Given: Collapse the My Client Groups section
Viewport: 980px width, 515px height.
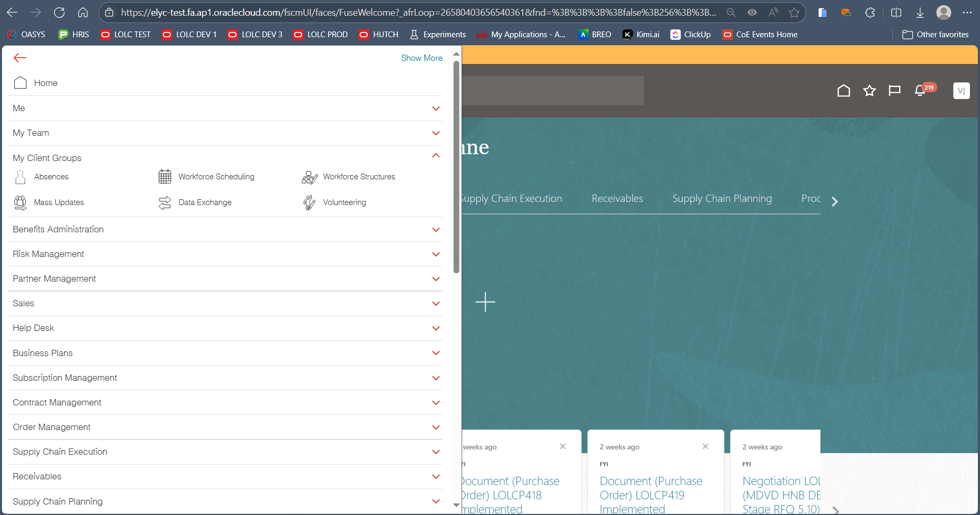Looking at the screenshot, I should (435, 156).
